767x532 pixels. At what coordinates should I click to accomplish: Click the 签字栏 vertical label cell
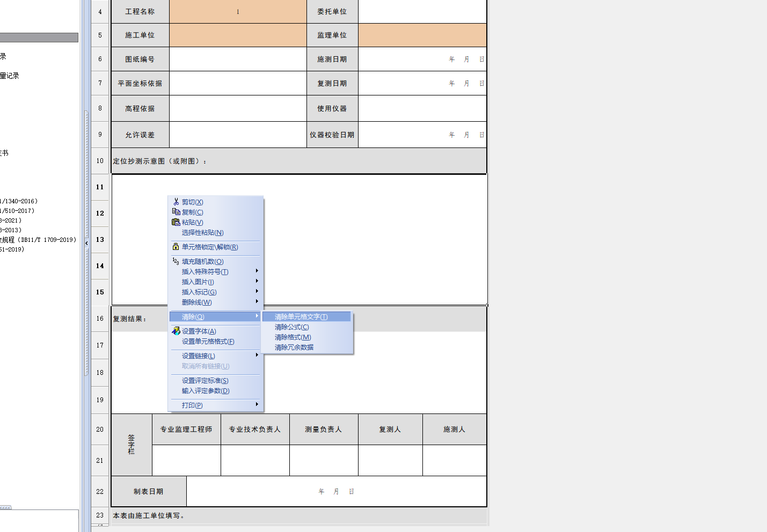point(132,445)
